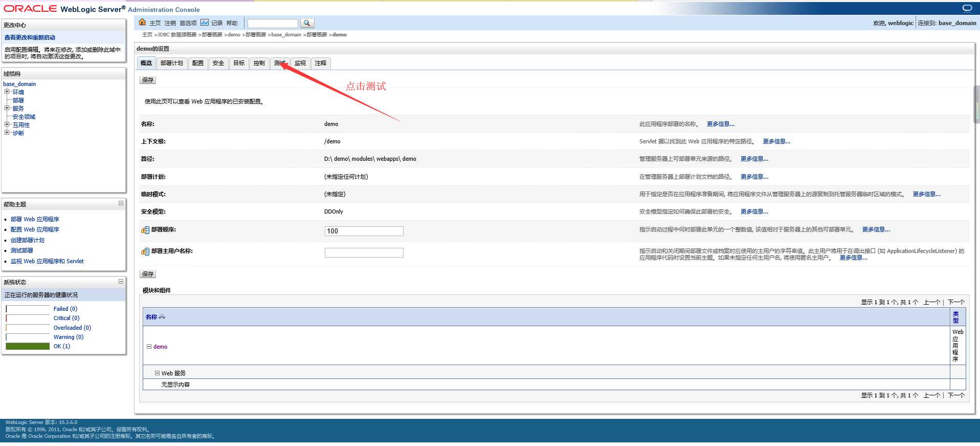Click the Failed (0) status link

pos(65,309)
